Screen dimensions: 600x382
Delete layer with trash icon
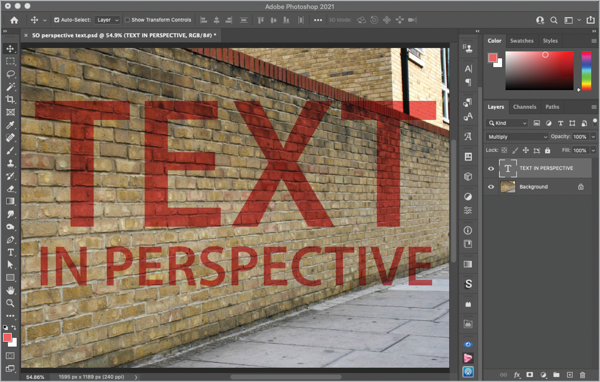click(582, 375)
